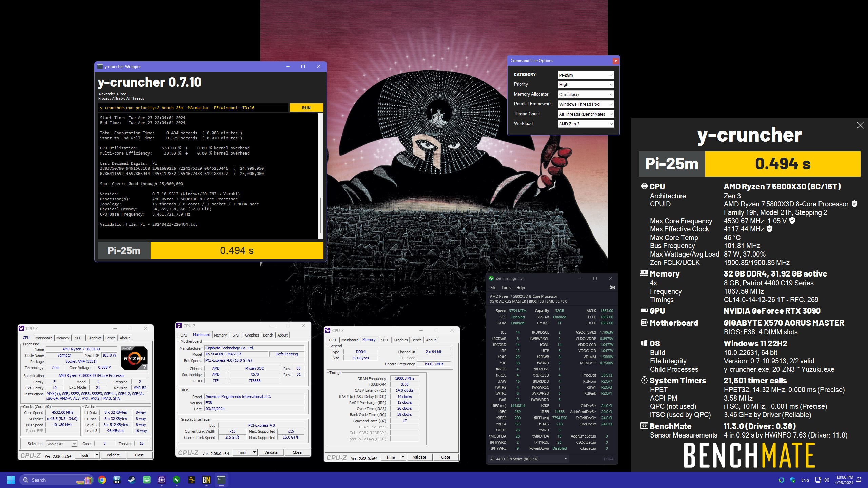The image size is (868, 488).
Task: Click the yellow arrow app taskbar icon
Action: [192, 480]
